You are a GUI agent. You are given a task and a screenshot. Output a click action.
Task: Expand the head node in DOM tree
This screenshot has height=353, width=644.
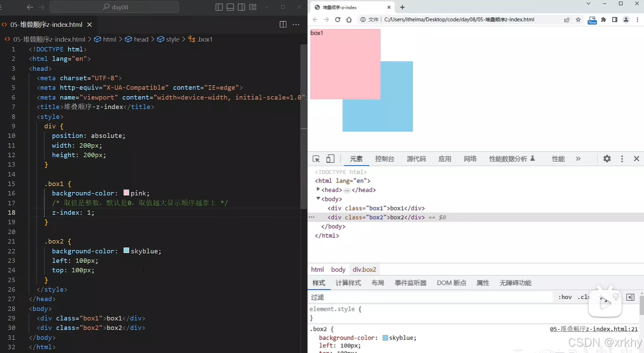coord(318,190)
